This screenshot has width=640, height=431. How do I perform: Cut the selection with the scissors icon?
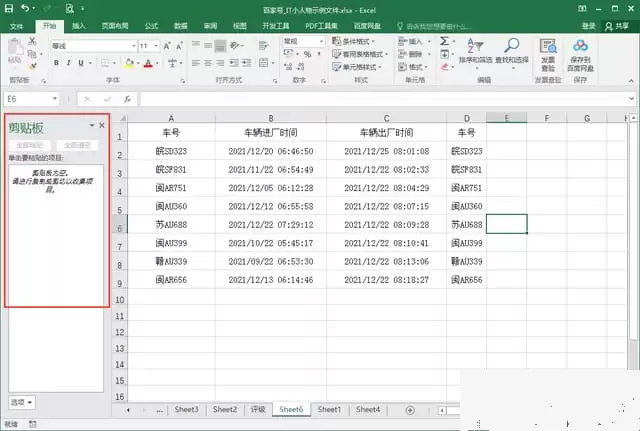(32, 41)
